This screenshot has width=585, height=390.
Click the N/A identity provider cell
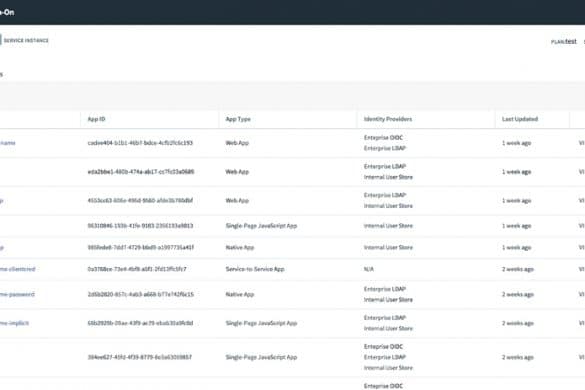coord(369,269)
